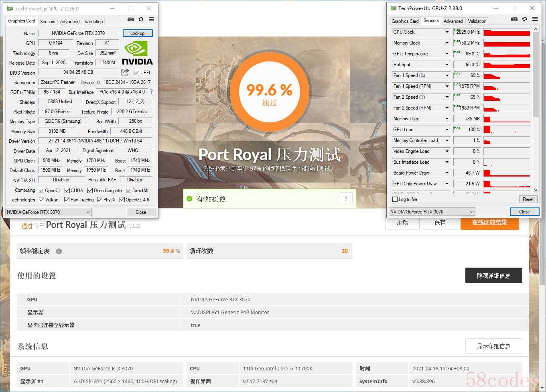Click GPU-Z app icon in left title bar
Screen dimensions: 546x392
tap(10, 8)
